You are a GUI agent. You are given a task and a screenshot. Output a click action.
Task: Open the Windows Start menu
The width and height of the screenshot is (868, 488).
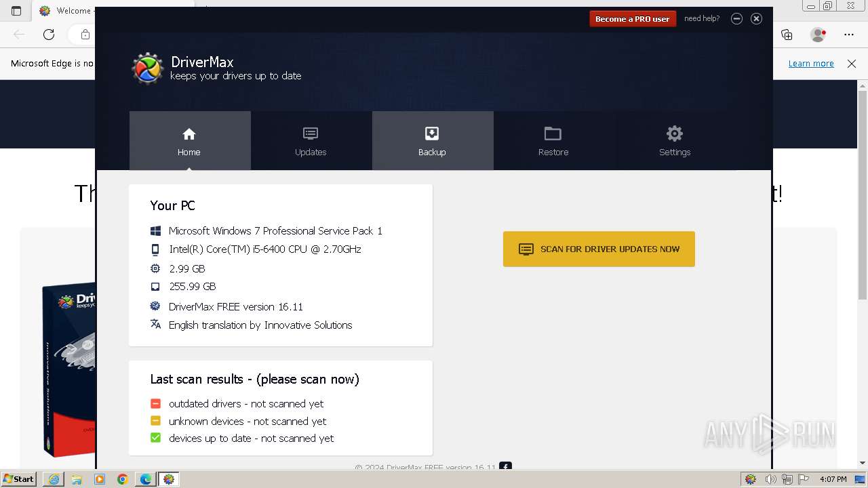[x=19, y=479]
